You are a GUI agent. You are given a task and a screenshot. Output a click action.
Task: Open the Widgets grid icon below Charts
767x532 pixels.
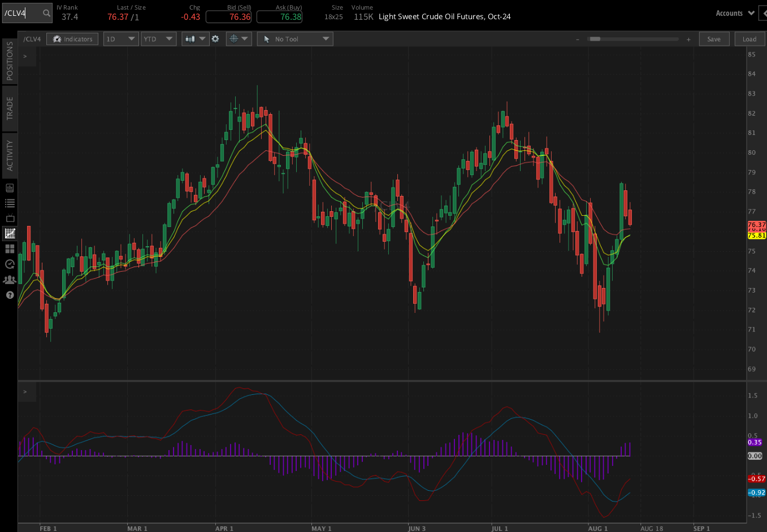pyautogui.click(x=9, y=248)
